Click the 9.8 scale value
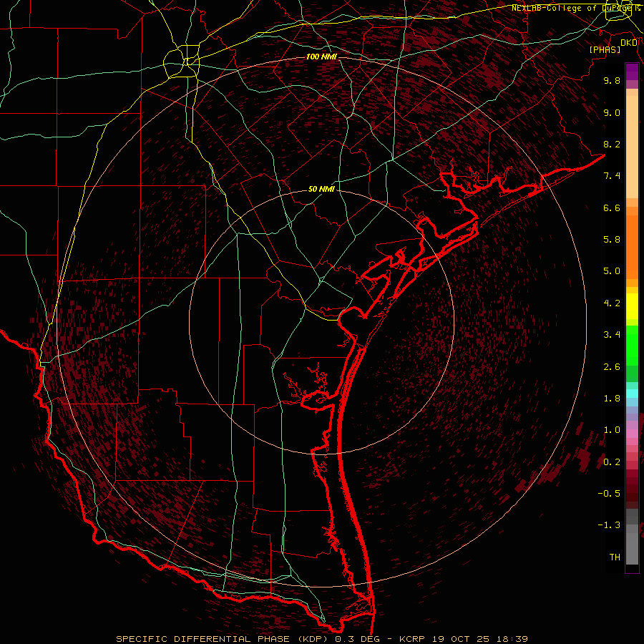The image size is (644, 644). tap(612, 80)
